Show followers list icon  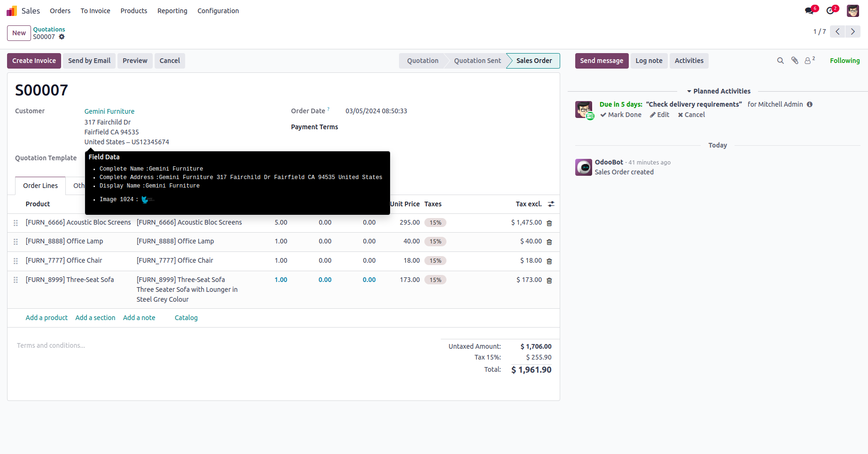tap(810, 61)
